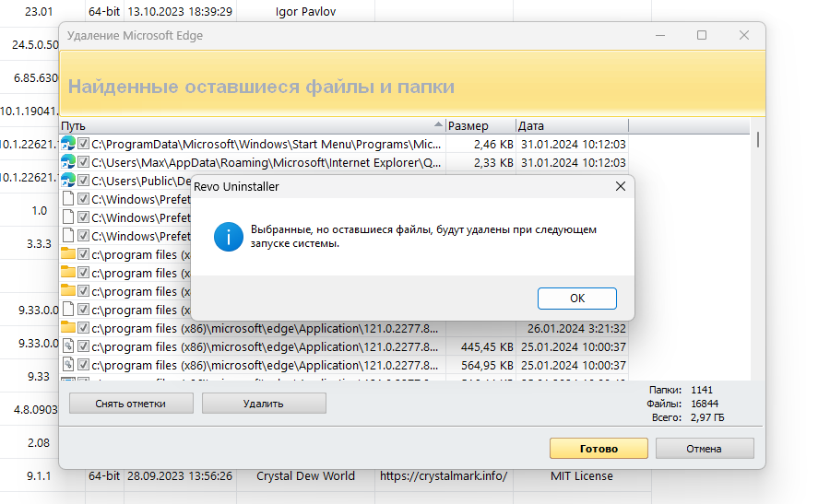830x504 pixels.
Task: Click the date 25.01.2024 10:00:37 in the 445,45 KB row
Action: [x=574, y=347]
